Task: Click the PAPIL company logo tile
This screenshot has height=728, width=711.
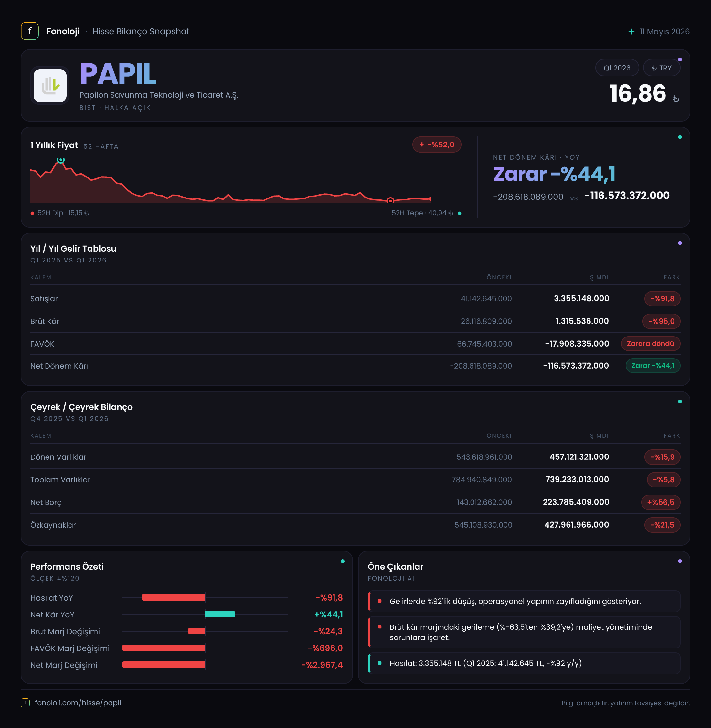Action: click(50, 86)
